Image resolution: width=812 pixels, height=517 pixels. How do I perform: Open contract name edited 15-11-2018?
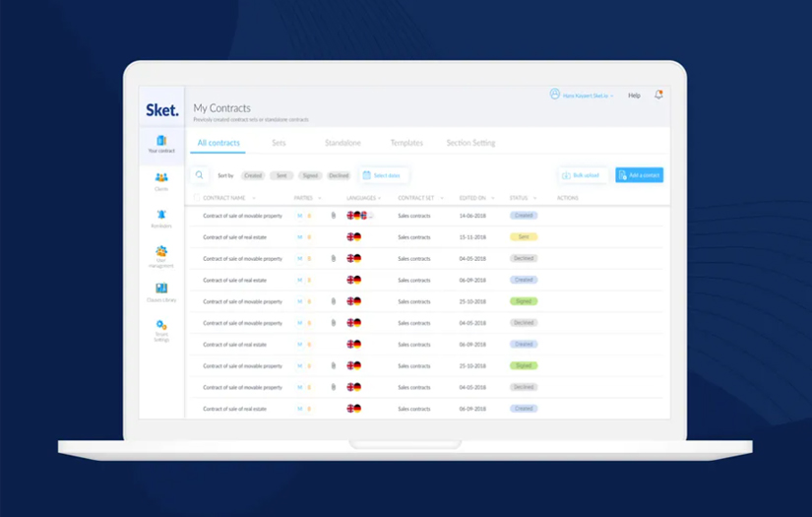point(234,237)
